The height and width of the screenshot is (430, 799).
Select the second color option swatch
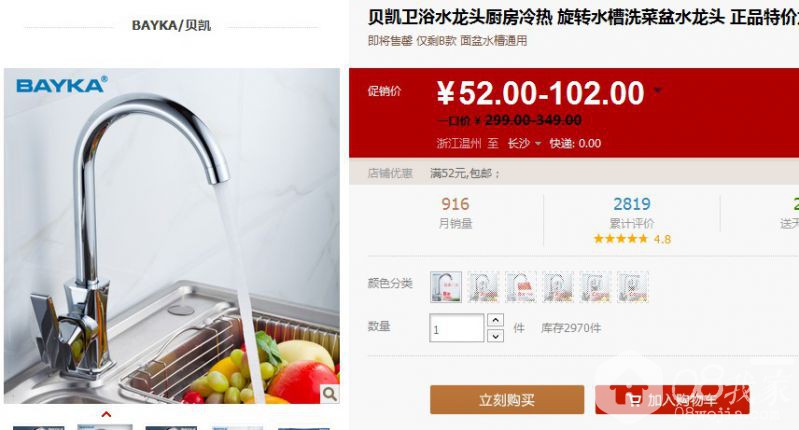click(x=483, y=287)
